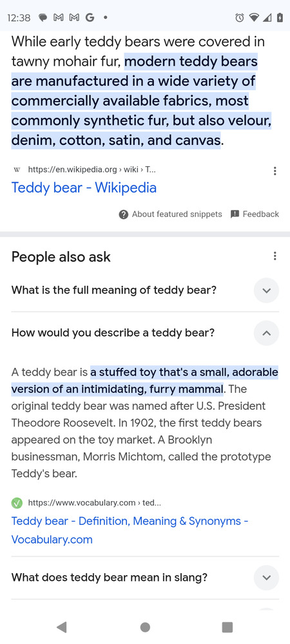290x644 pixels.
Task: Tap the Wikipedia W favicon
Action: click(x=17, y=169)
